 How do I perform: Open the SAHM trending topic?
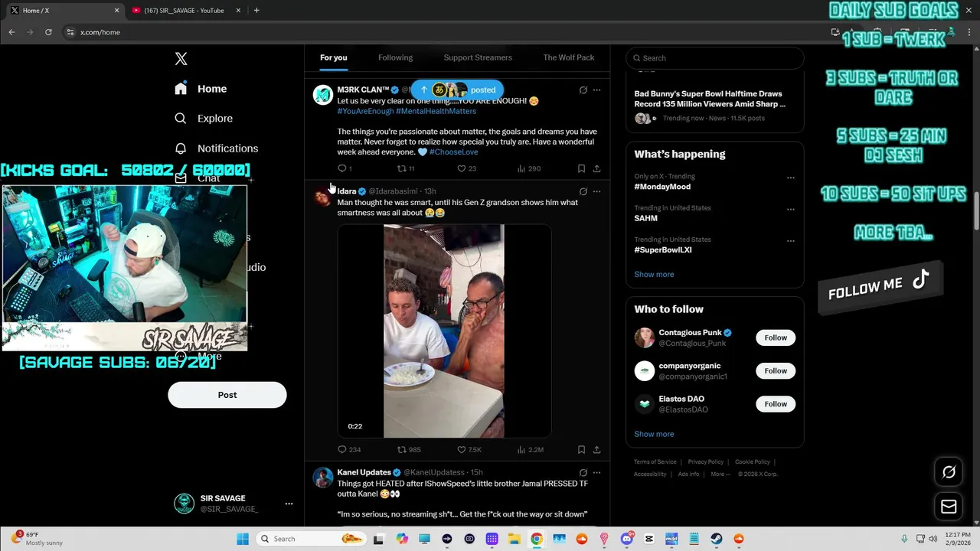point(645,218)
